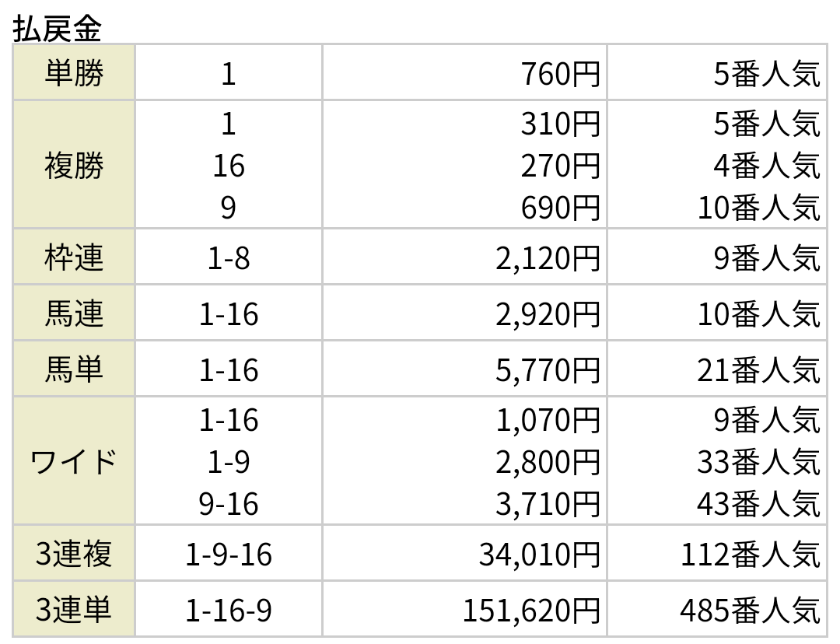Click the 2,120円 payout amount
The image size is (840, 644).
click(548, 258)
